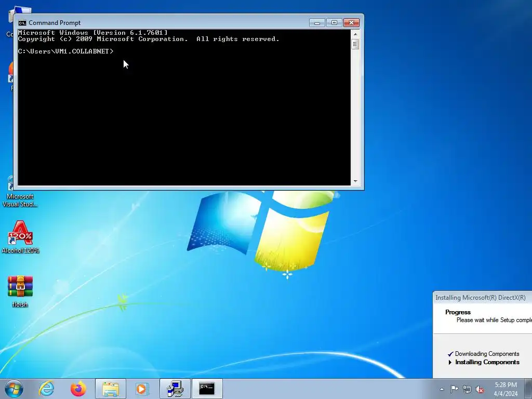Viewport: 532px width, 399px height.
Task: Open the Windows Start menu orb
Action: [x=14, y=389]
